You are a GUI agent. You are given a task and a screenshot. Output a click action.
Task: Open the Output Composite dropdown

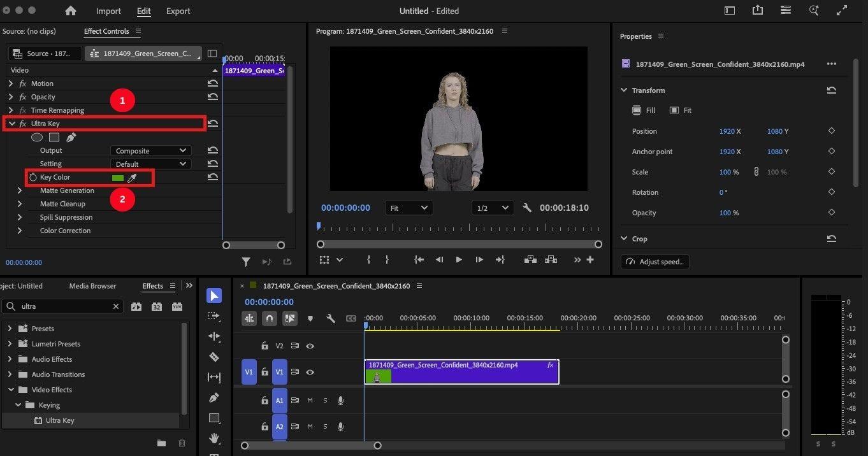150,151
